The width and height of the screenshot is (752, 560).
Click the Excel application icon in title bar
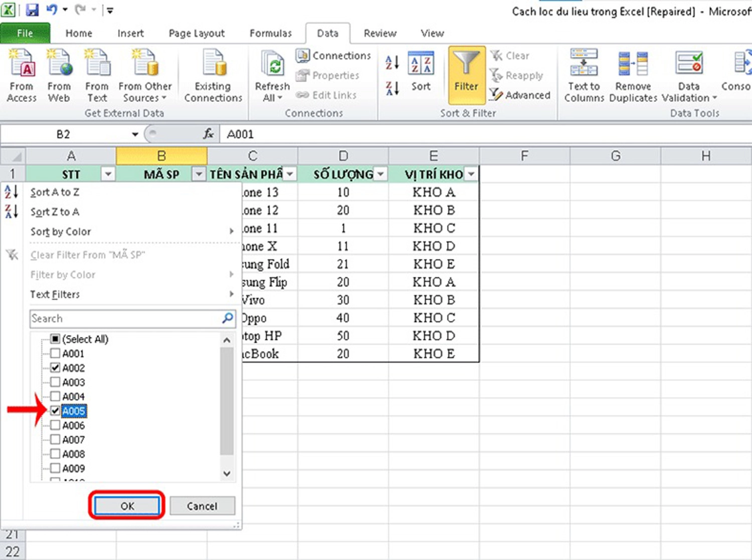(x=9, y=10)
